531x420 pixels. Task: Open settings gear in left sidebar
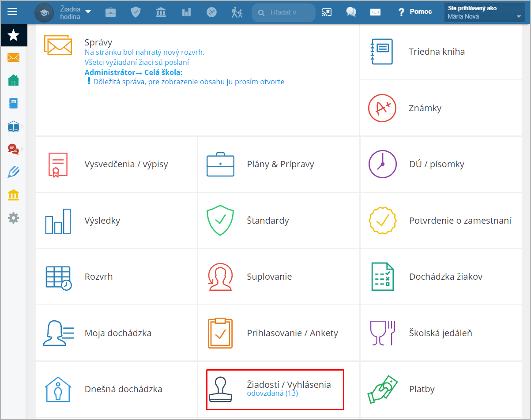(14, 217)
